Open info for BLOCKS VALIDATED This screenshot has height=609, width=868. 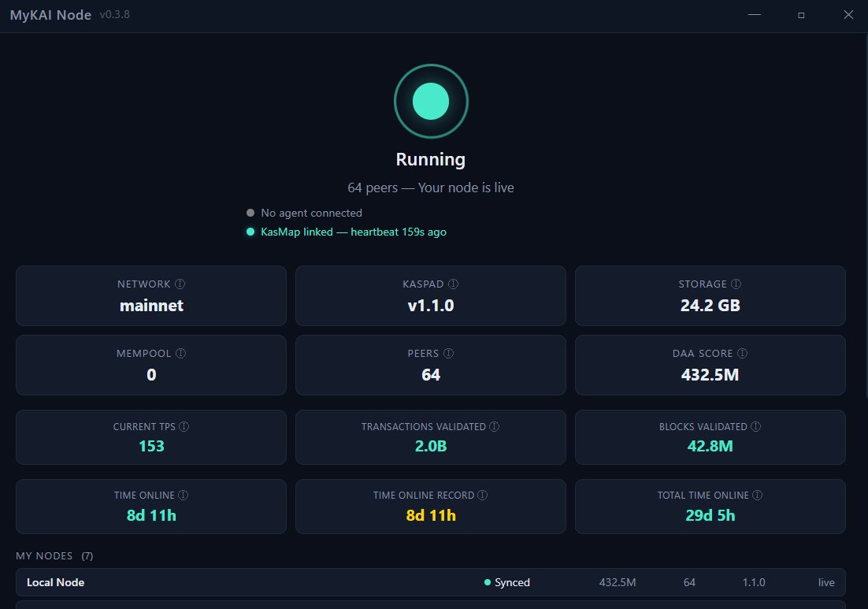click(x=755, y=426)
